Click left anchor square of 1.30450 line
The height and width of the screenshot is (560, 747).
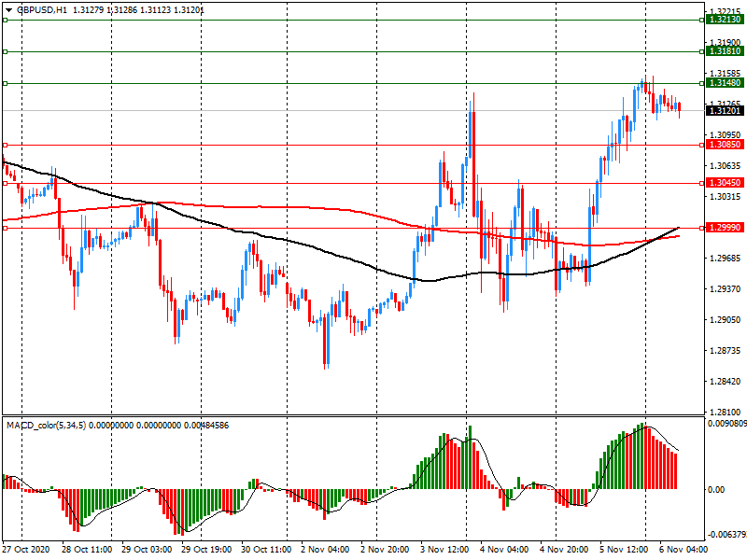coord(6,183)
